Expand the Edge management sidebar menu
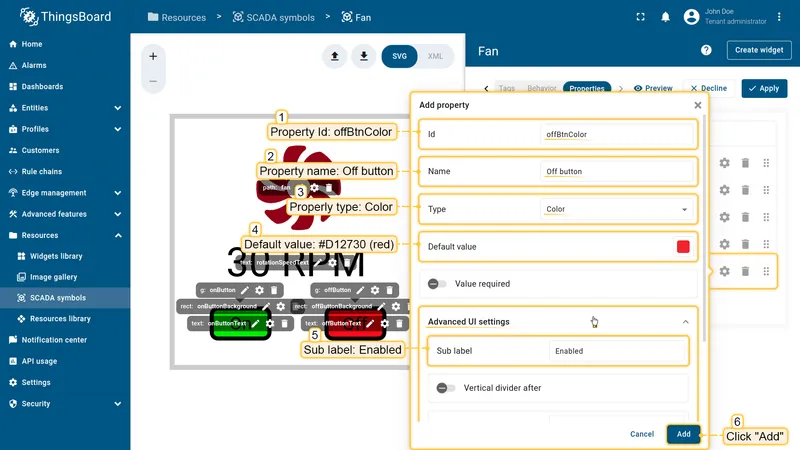This screenshot has width=800, height=450. 118,193
